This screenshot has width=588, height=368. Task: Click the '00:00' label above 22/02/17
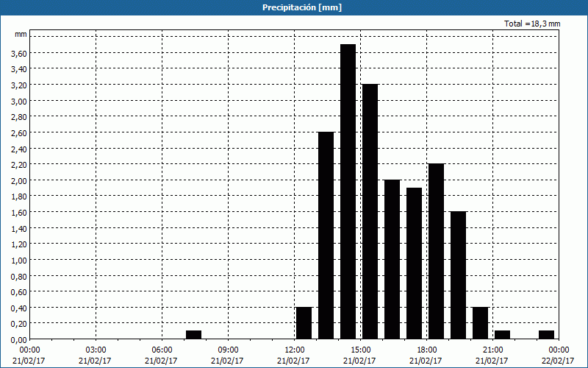coord(559,350)
